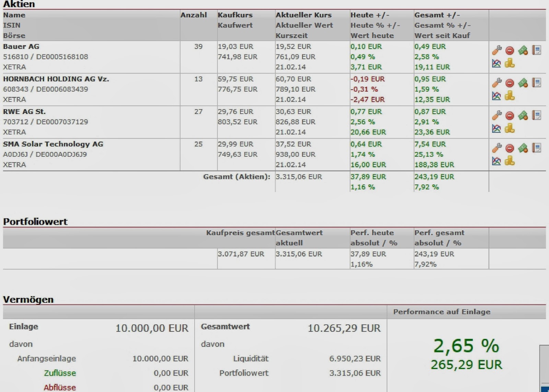Click the green banknote icon for HORNBACH HOLDING
The height and width of the screenshot is (392, 549).
coord(523,83)
